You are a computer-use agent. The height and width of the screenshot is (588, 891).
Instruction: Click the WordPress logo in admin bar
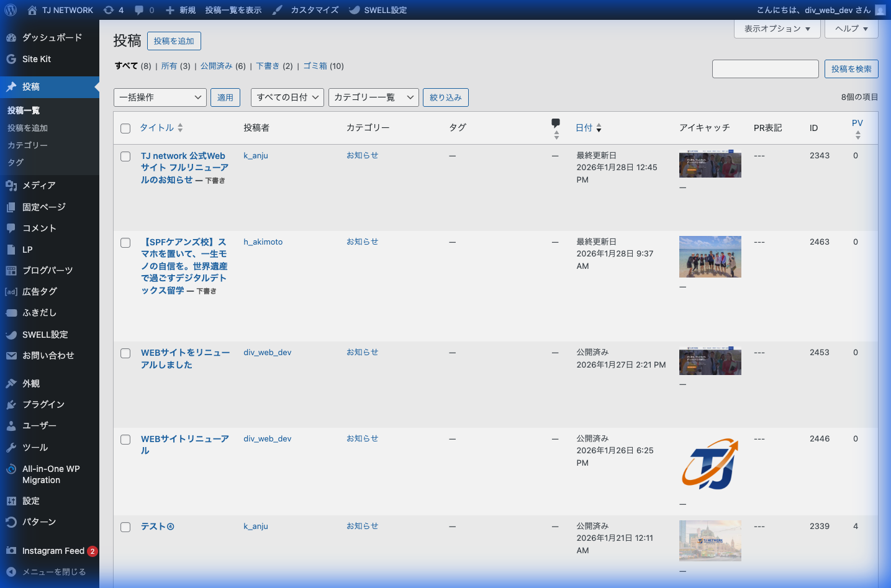coord(11,10)
